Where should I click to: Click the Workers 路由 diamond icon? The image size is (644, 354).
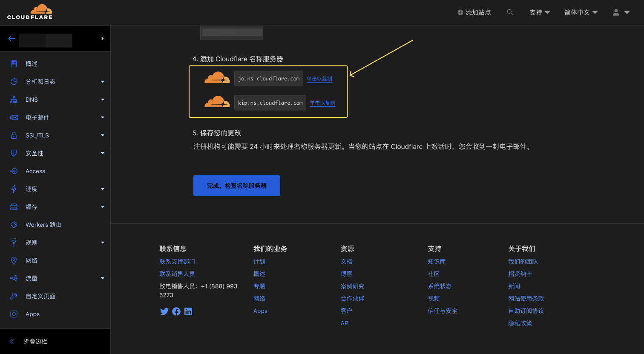click(x=14, y=225)
